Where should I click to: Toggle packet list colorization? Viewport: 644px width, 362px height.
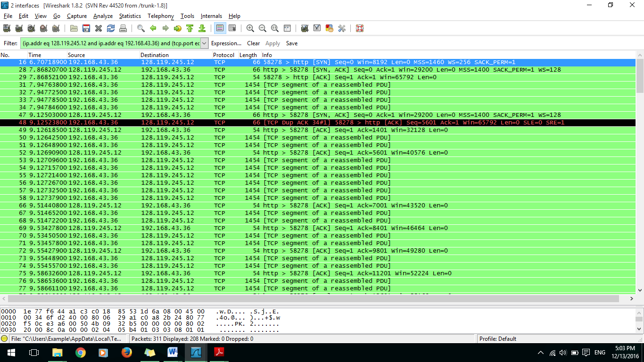(220, 28)
